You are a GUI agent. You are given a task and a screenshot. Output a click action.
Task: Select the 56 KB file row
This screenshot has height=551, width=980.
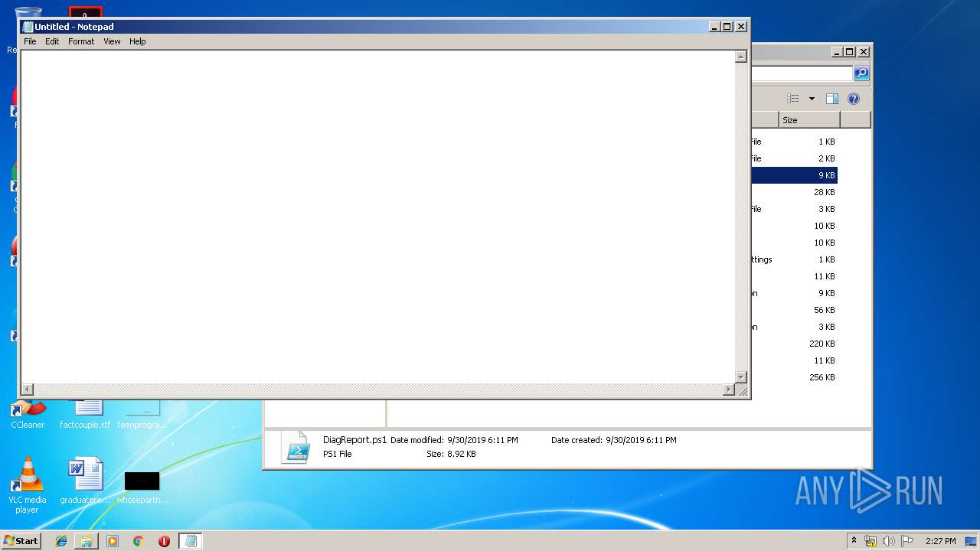[794, 310]
